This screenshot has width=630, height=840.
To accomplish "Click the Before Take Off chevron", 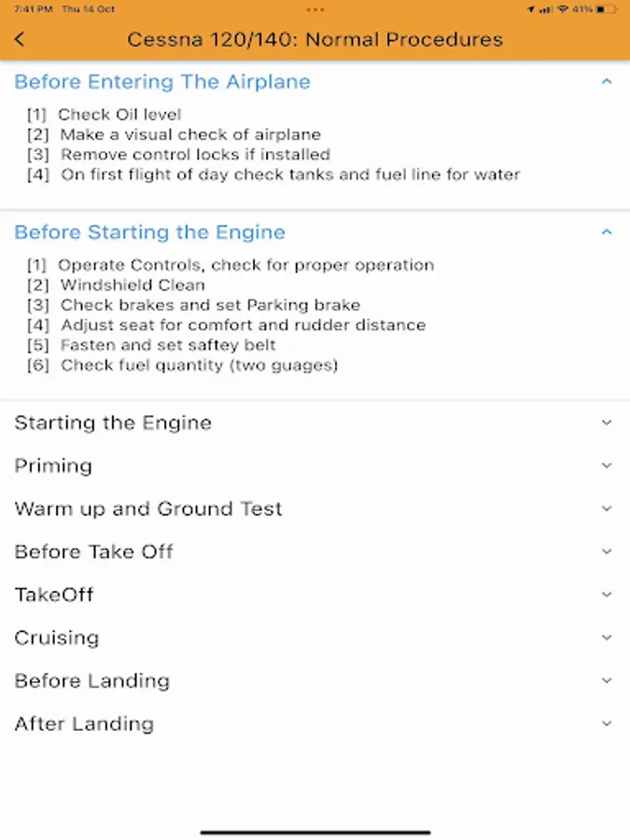I will pos(607,552).
